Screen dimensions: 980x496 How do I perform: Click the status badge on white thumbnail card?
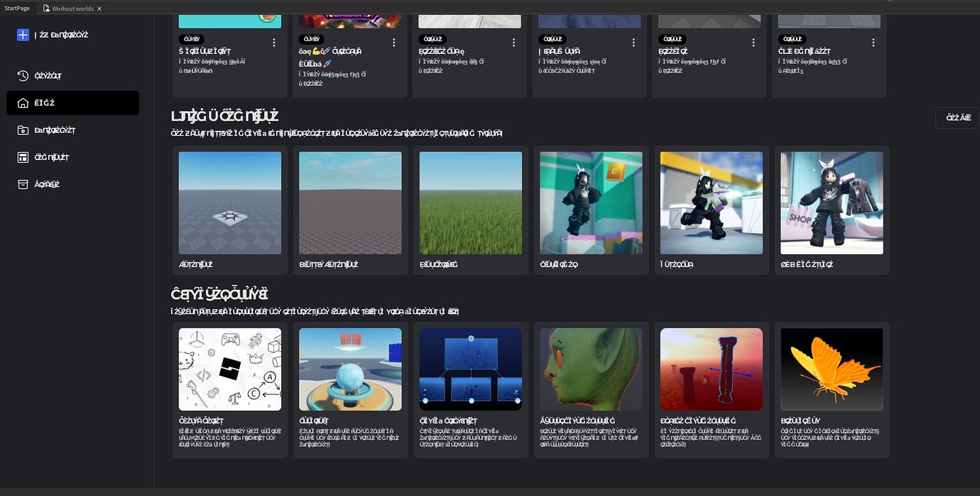[433, 39]
